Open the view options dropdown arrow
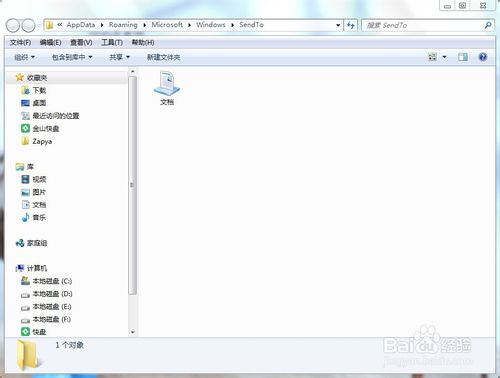The width and height of the screenshot is (500, 378). [444, 57]
